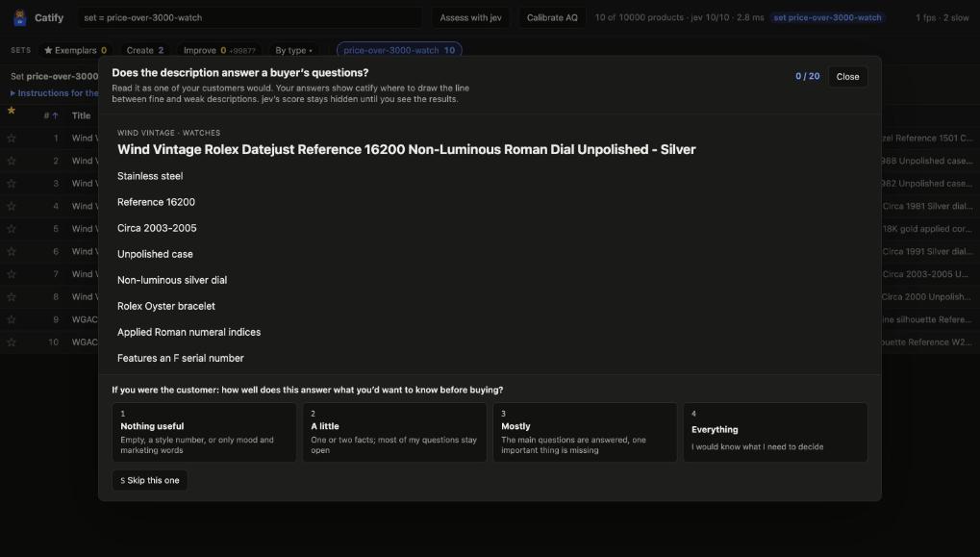Click the 'Rolex Oyster bracelet' description line
980x557 pixels.
pyautogui.click(x=166, y=306)
